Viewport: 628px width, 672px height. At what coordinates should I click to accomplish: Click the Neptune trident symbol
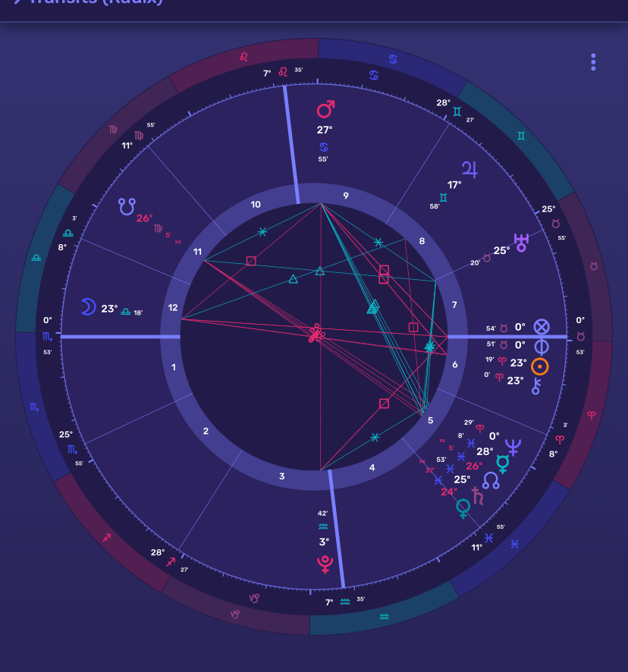pyautogui.click(x=513, y=447)
